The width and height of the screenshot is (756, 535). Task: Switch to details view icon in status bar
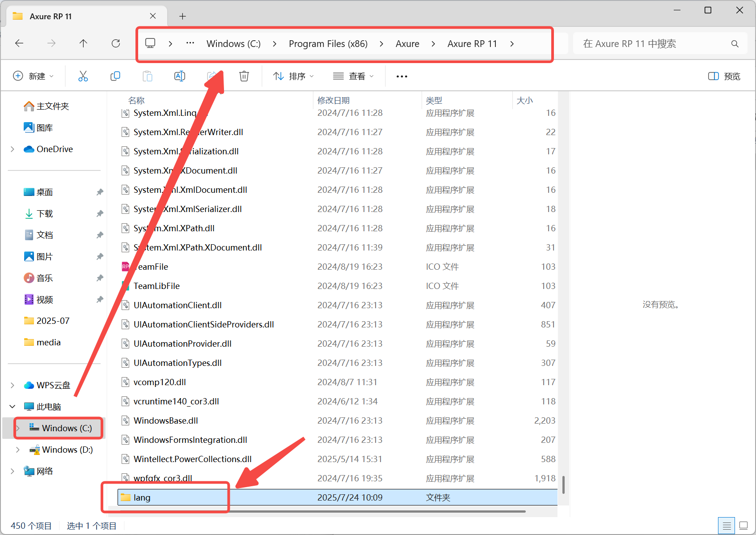727,526
